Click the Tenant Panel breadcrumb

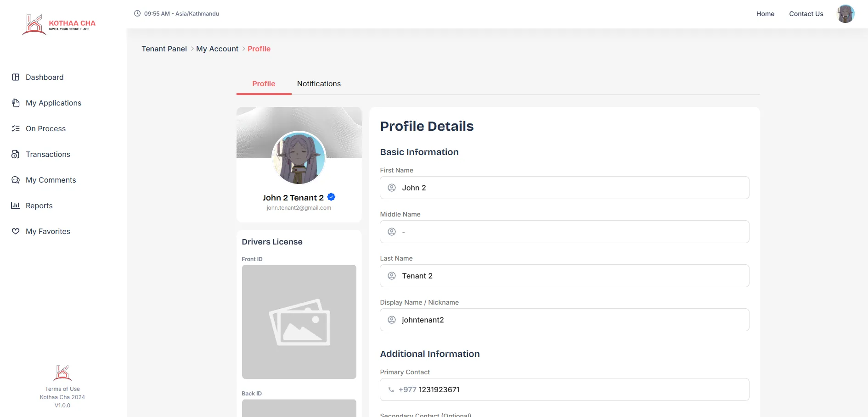(x=164, y=49)
